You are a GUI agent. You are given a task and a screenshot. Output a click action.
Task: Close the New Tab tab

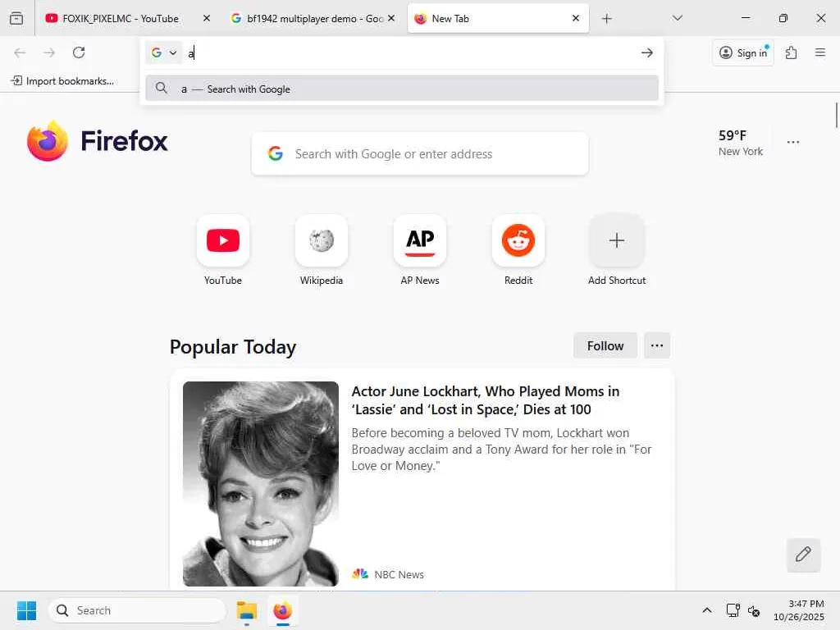576,18
